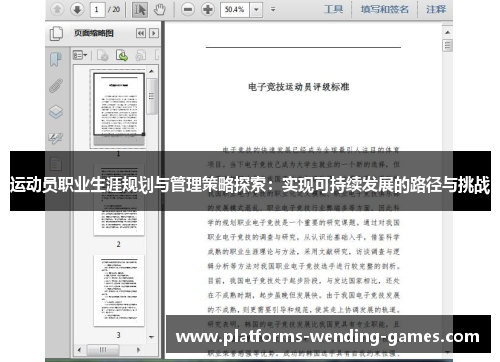
Task: Go to previous page with up arrow button
Action: (57, 9)
